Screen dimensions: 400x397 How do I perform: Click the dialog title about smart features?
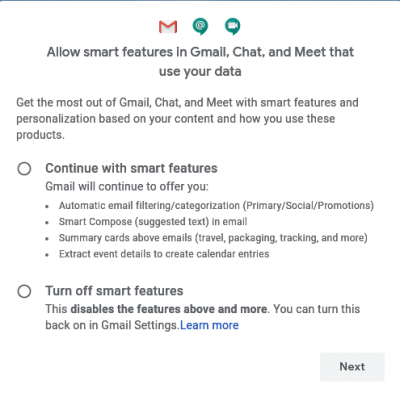click(x=200, y=62)
